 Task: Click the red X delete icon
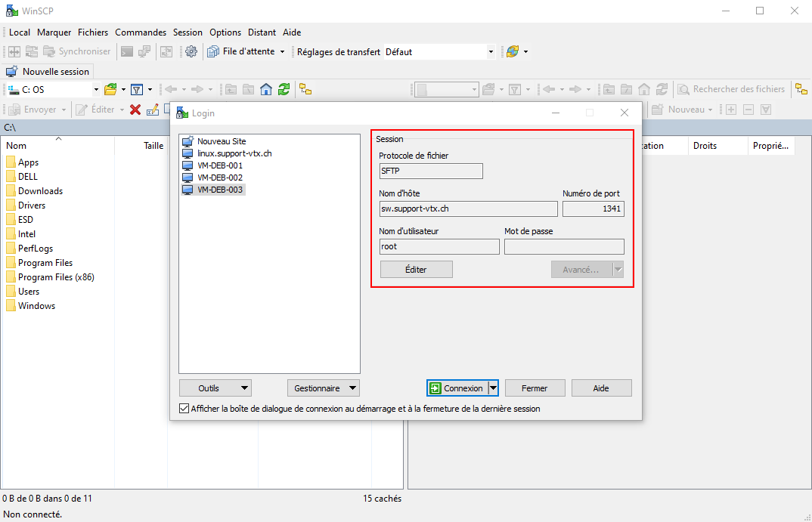[135, 110]
